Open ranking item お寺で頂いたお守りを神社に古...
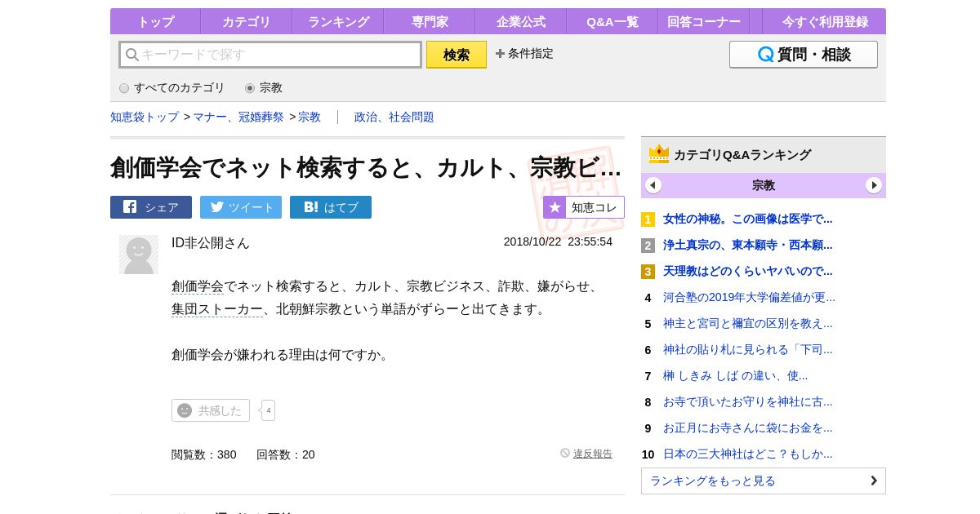Screen dimensions: 980x514 click(x=748, y=401)
